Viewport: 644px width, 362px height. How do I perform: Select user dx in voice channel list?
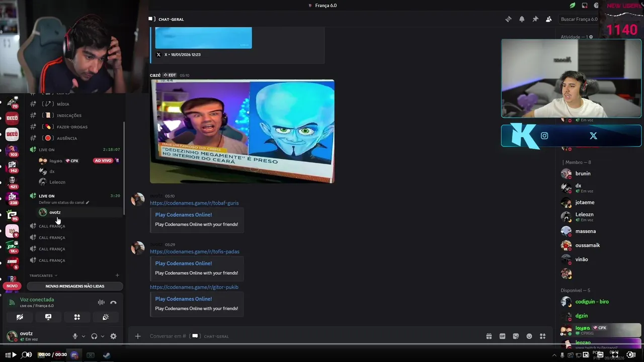click(x=52, y=171)
